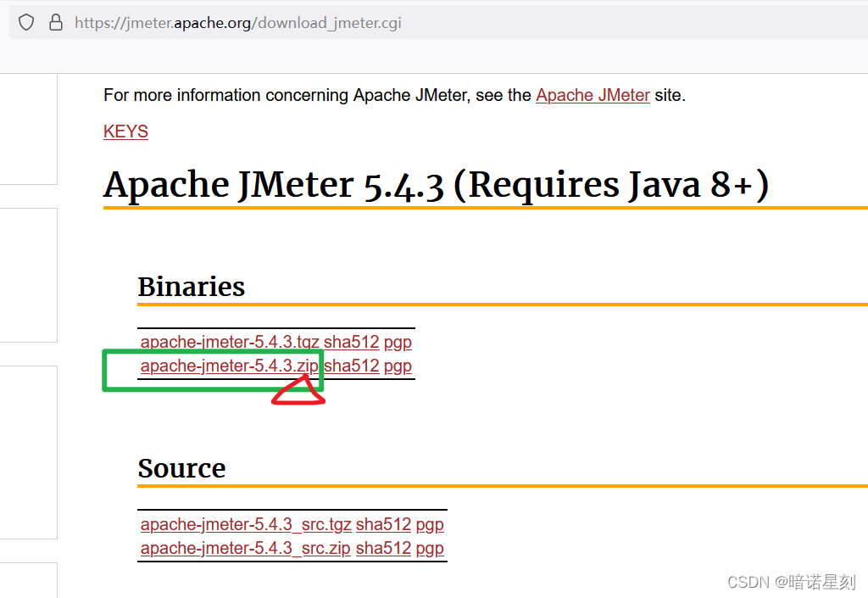
Task: Click the padlock site security icon
Action: 56,22
